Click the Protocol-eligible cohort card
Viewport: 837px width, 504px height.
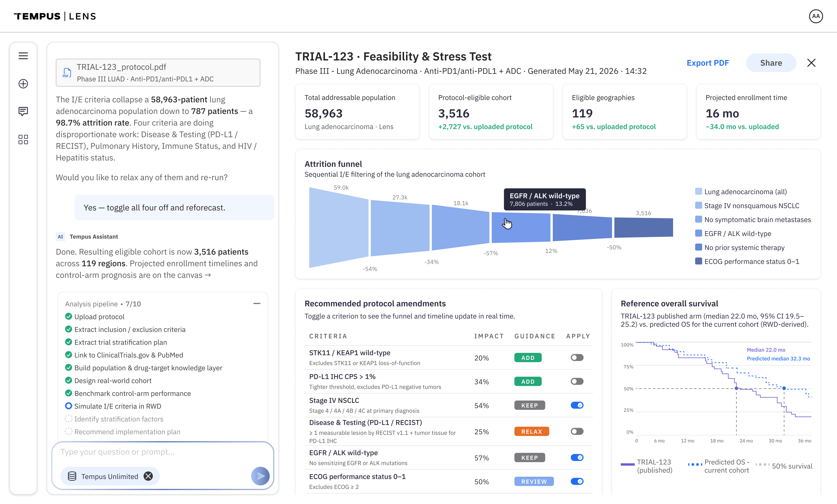(x=491, y=112)
